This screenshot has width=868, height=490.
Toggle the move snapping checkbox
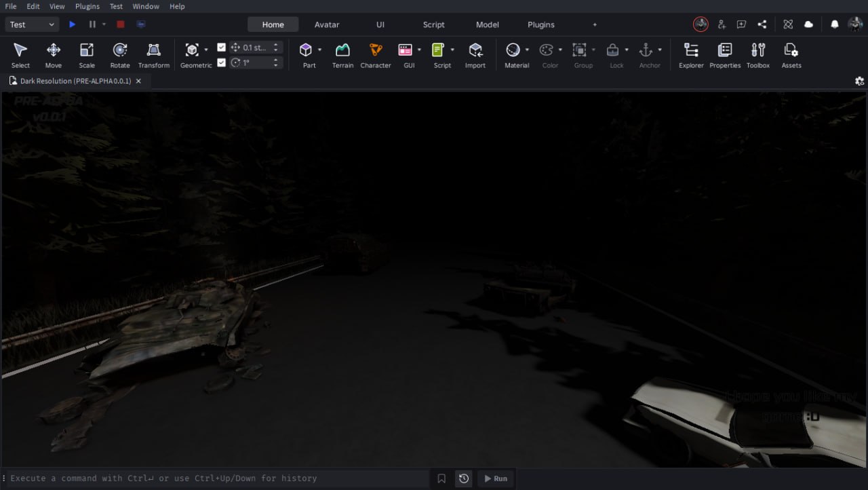[221, 48]
